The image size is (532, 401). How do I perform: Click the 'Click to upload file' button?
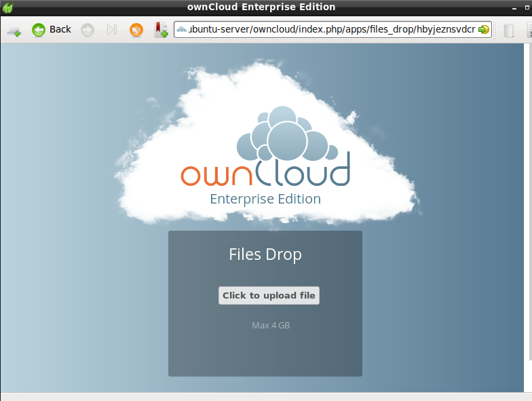point(269,296)
